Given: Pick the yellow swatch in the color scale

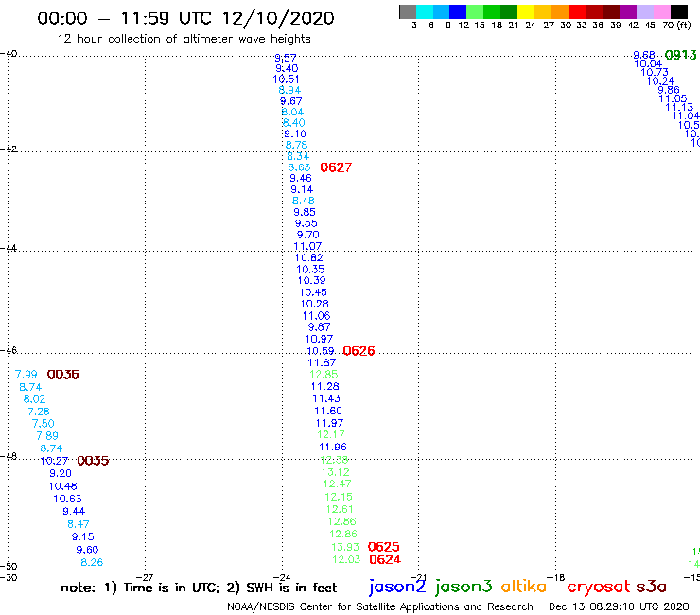Looking at the screenshot, I should pyautogui.click(x=526, y=11).
